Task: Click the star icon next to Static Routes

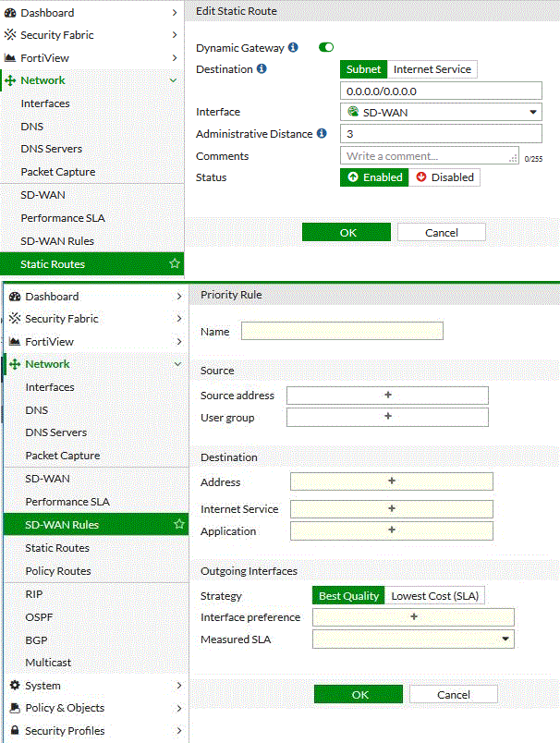Action: pos(175,263)
